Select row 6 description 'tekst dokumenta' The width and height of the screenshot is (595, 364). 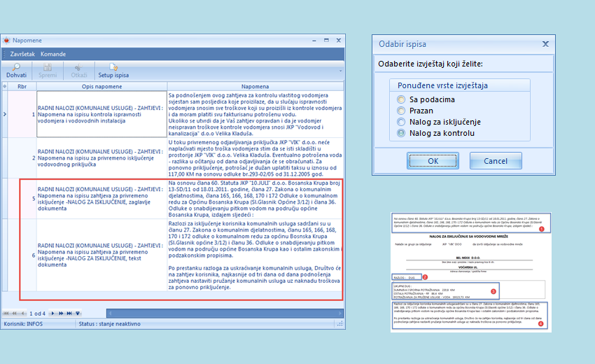pos(101,255)
